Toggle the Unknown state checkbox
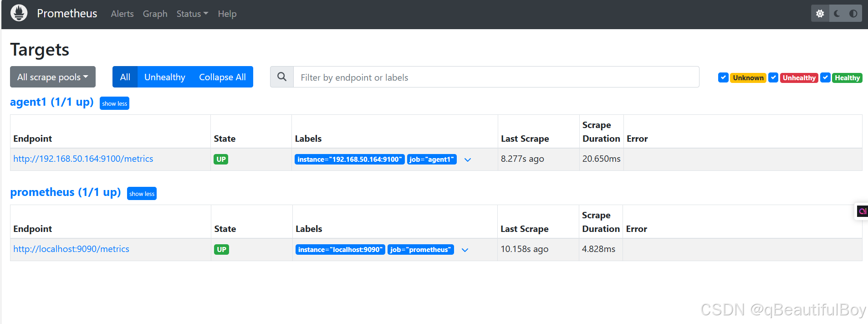Image resolution: width=868 pixels, height=324 pixels. tap(723, 77)
